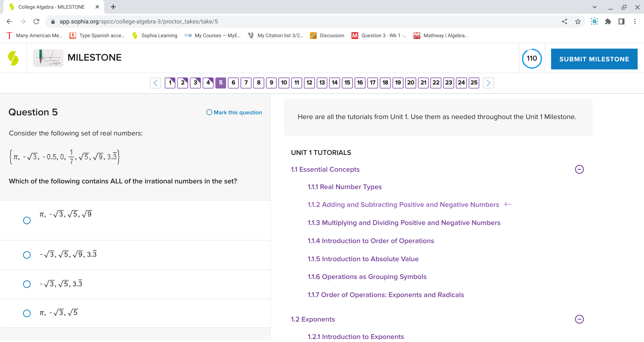Open Many American Me... bookmark
The height and width of the screenshot is (342, 644).
pos(35,36)
